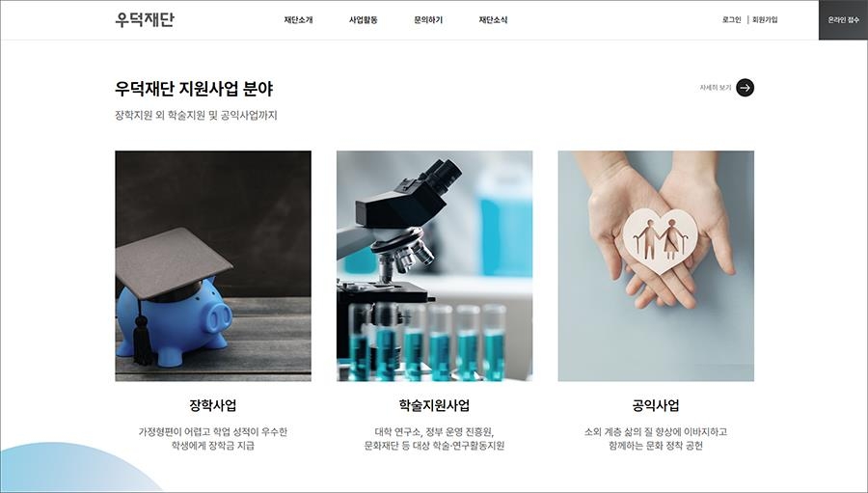This screenshot has width=868, height=493.
Task: Select the 장학사업 card title
Action: (x=213, y=405)
